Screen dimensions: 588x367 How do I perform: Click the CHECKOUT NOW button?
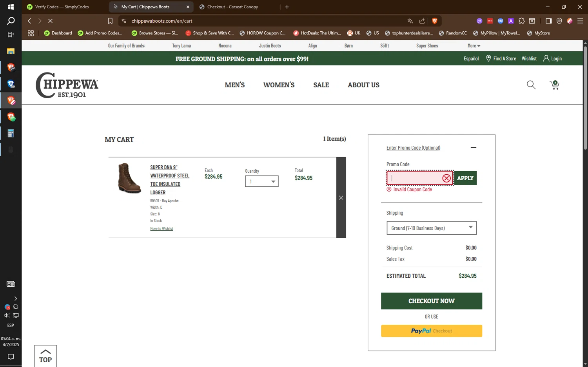(x=431, y=301)
